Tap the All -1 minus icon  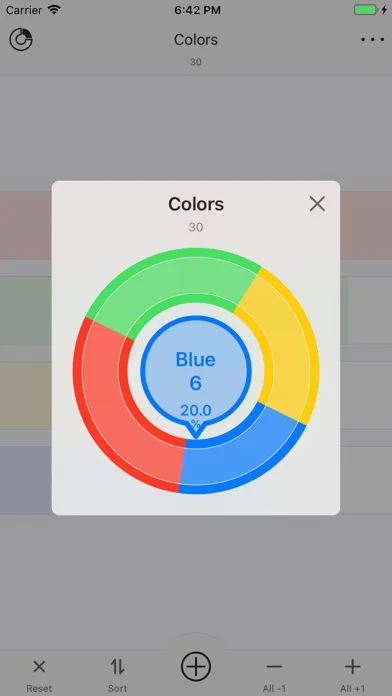pyautogui.click(x=274, y=666)
